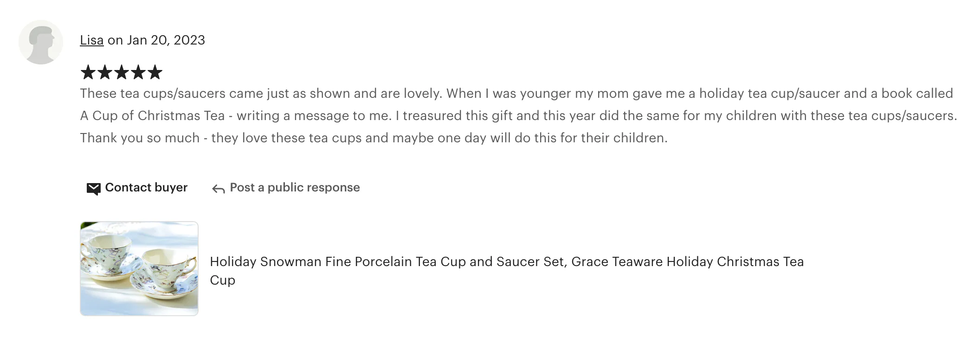Viewport: 980px width, 356px height.
Task: Click the envelope icon beside Contact buyer
Action: pos(93,188)
